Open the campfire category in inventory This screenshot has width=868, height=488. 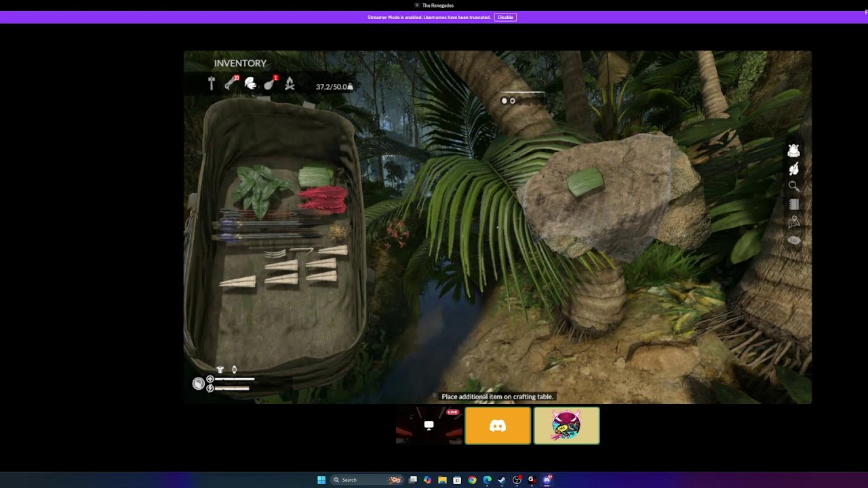coord(290,83)
